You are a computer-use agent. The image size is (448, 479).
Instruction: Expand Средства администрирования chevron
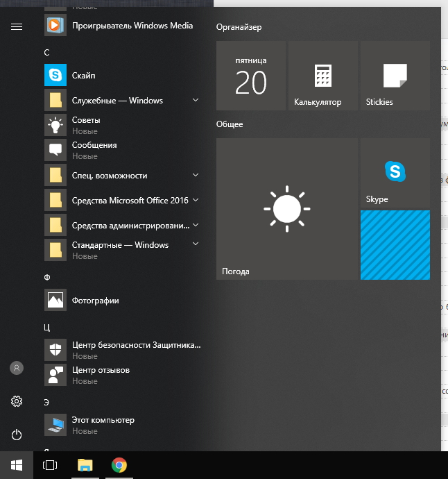(x=196, y=225)
